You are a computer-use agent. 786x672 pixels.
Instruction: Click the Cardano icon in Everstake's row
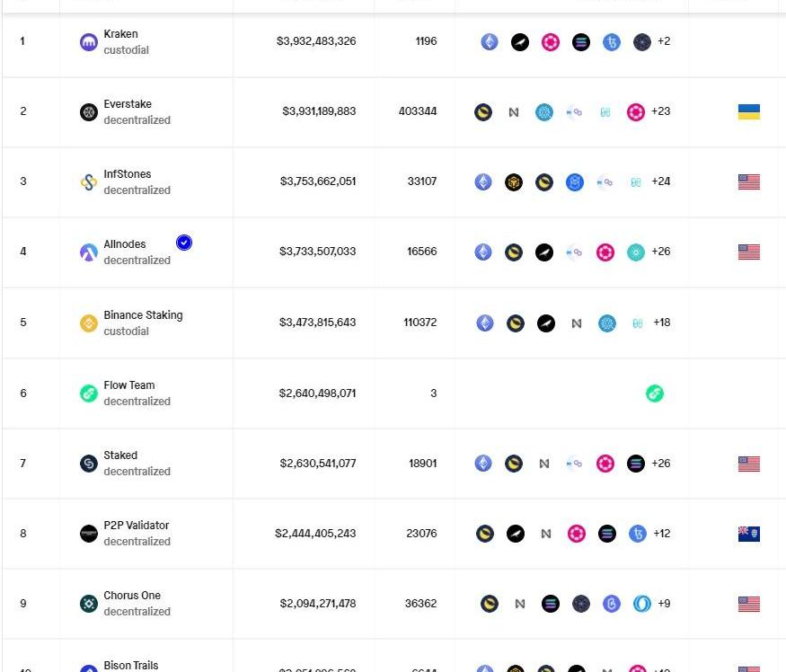pyautogui.click(x=544, y=112)
